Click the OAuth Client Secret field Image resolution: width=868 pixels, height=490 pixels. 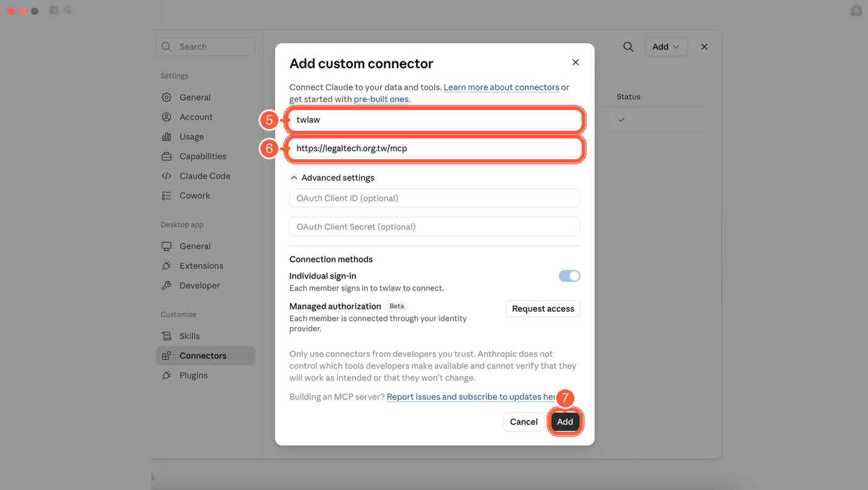[435, 227]
